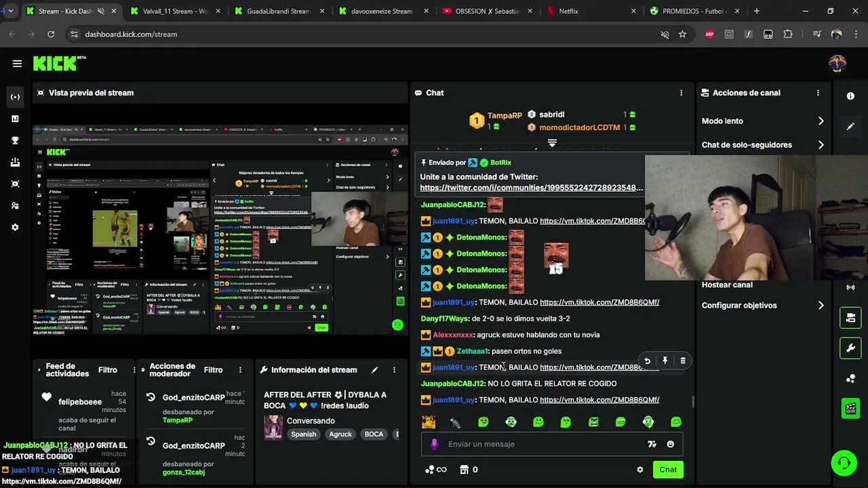Open the trophy achievements icon in left sidebar
868x488 pixels.
tap(15, 140)
